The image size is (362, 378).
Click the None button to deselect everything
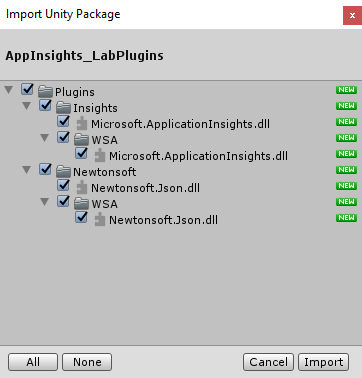tap(87, 362)
